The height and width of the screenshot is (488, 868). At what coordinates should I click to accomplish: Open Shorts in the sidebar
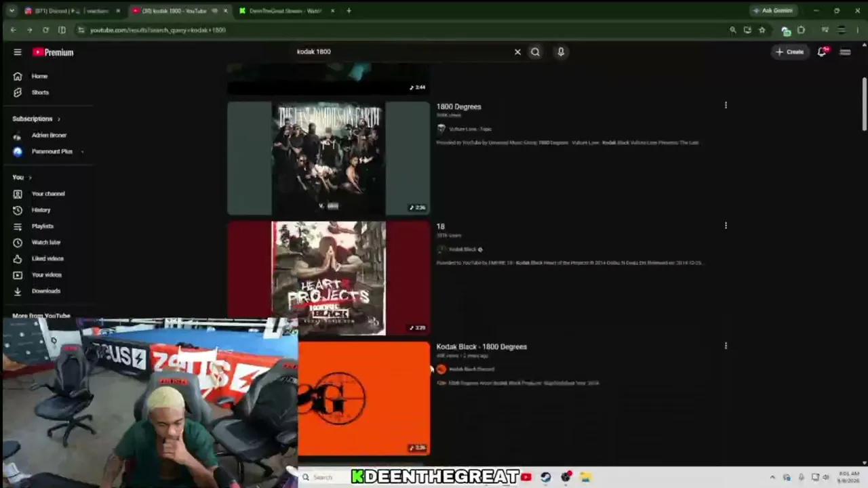pos(40,92)
